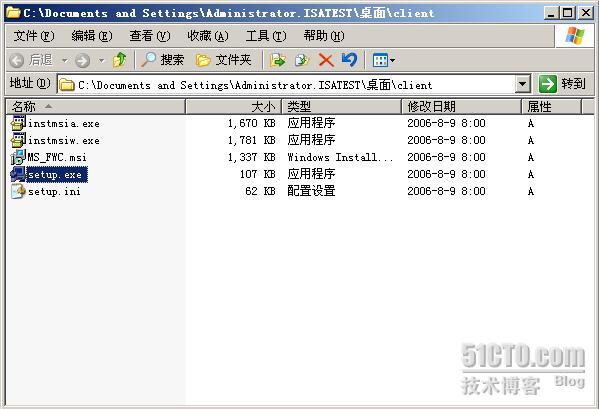Click the MS_FWC.msi file name
This screenshot has width=599, height=409.
coord(57,157)
